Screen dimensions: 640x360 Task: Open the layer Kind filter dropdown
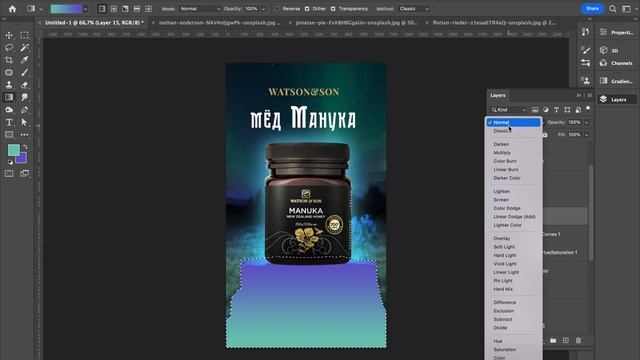509,110
